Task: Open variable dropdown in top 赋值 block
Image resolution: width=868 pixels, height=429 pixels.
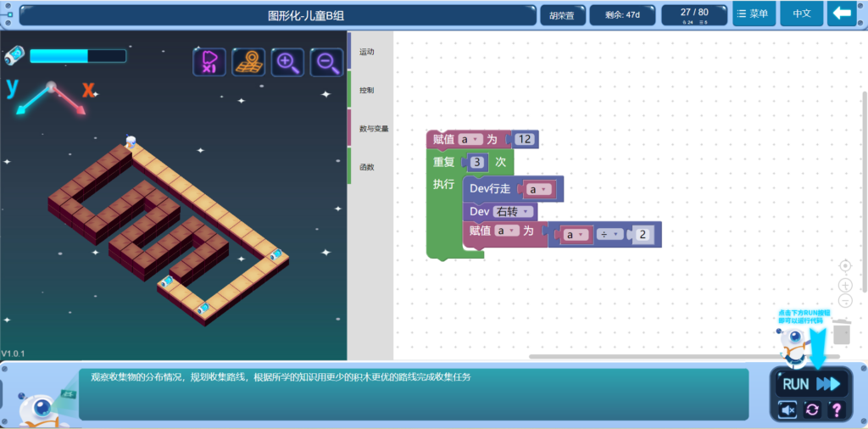Action: 470,139
